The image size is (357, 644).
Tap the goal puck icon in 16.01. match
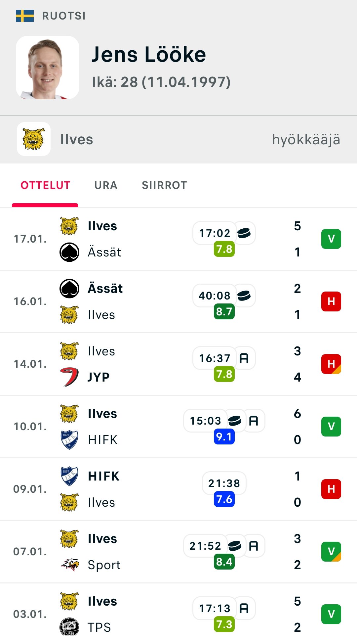tap(244, 296)
